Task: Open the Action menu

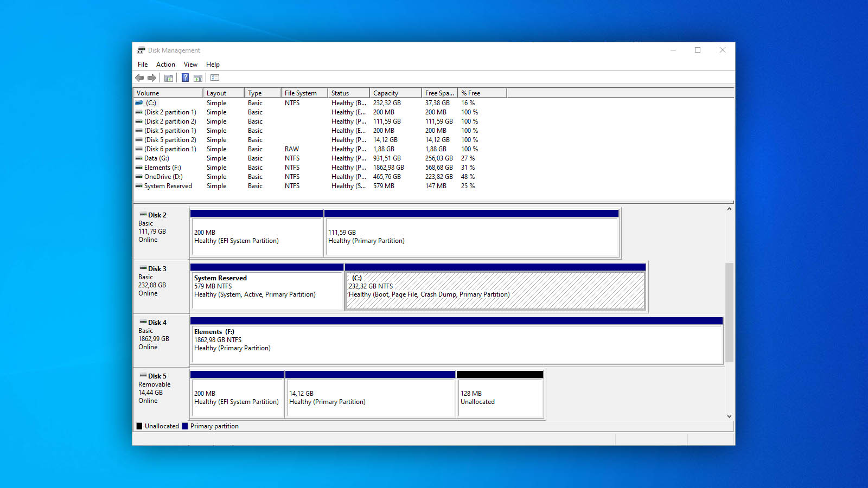Action: [165, 65]
